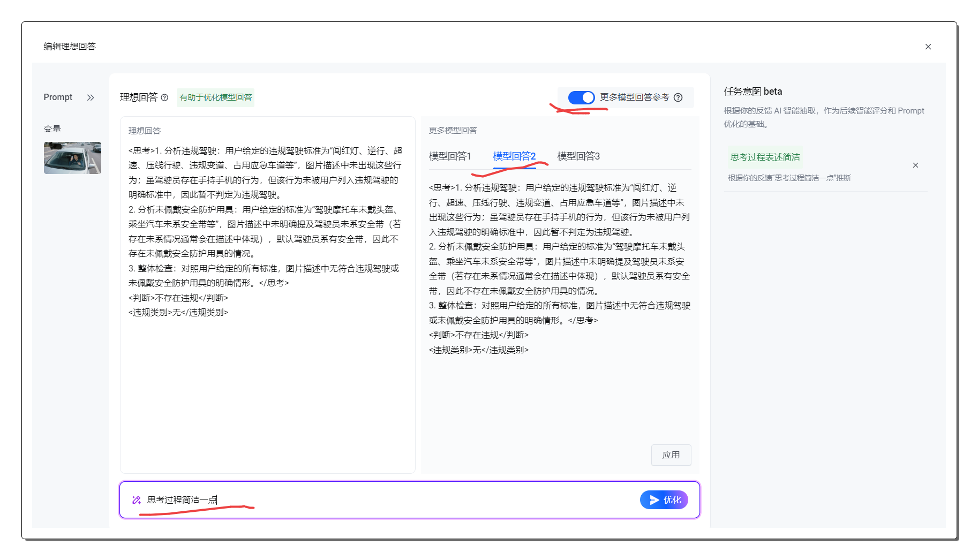
Task: Select the 模型回答2 tab
Action: click(x=514, y=156)
